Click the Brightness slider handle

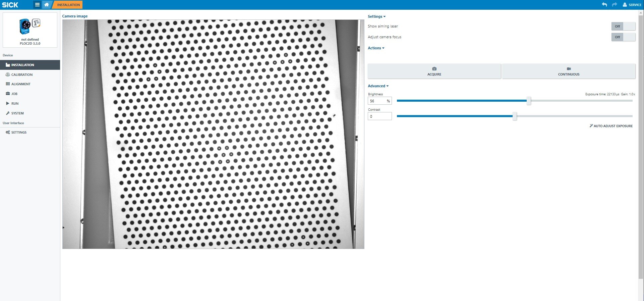pos(528,101)
